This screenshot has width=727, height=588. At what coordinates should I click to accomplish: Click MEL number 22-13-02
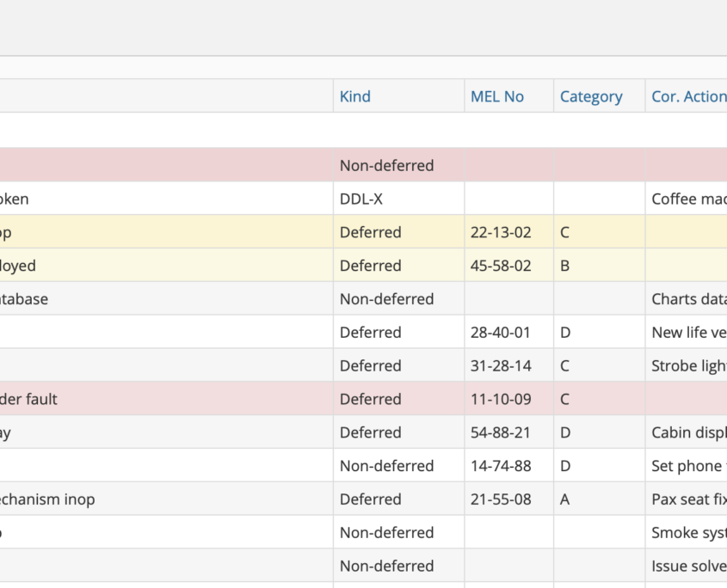pos(500,233)
